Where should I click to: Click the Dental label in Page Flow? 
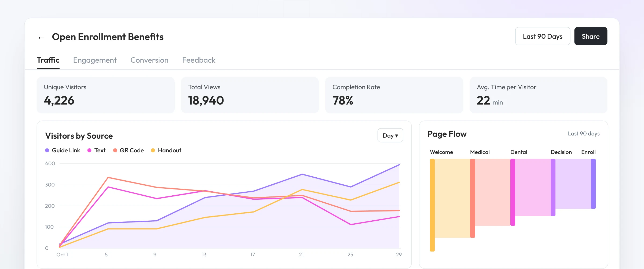[x=519, y=152]
